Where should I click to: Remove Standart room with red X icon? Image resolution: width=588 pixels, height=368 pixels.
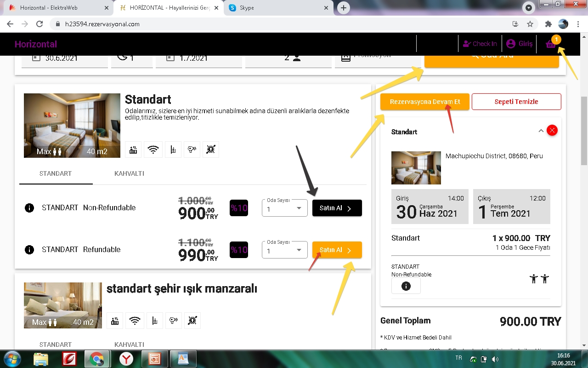552,131
